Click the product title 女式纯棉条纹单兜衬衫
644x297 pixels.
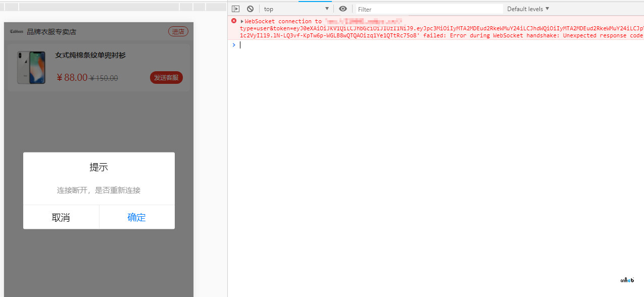90,55
